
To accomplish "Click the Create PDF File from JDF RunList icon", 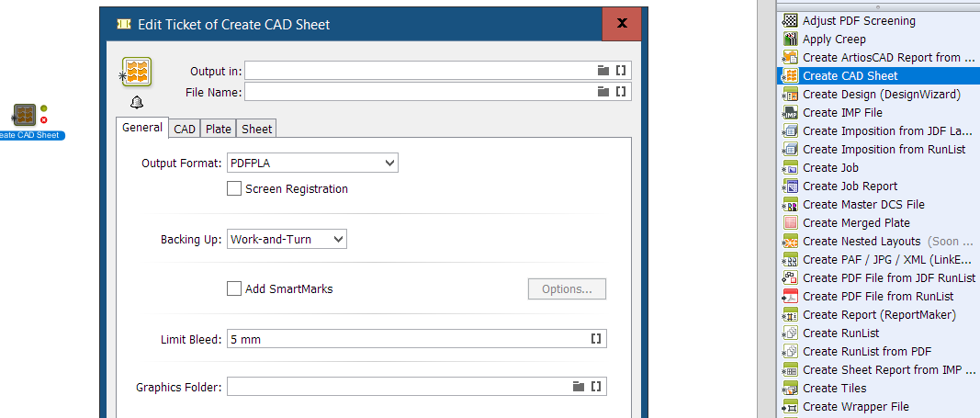I will point(790,278).
